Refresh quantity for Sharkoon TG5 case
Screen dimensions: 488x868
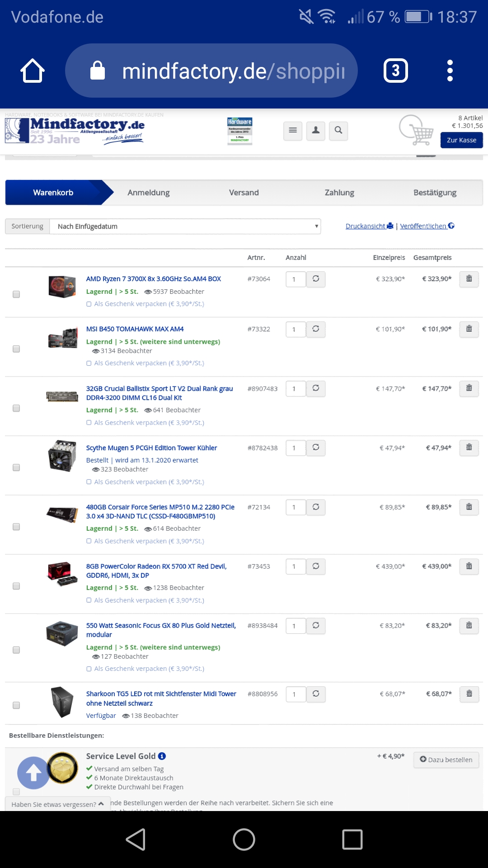316,694
